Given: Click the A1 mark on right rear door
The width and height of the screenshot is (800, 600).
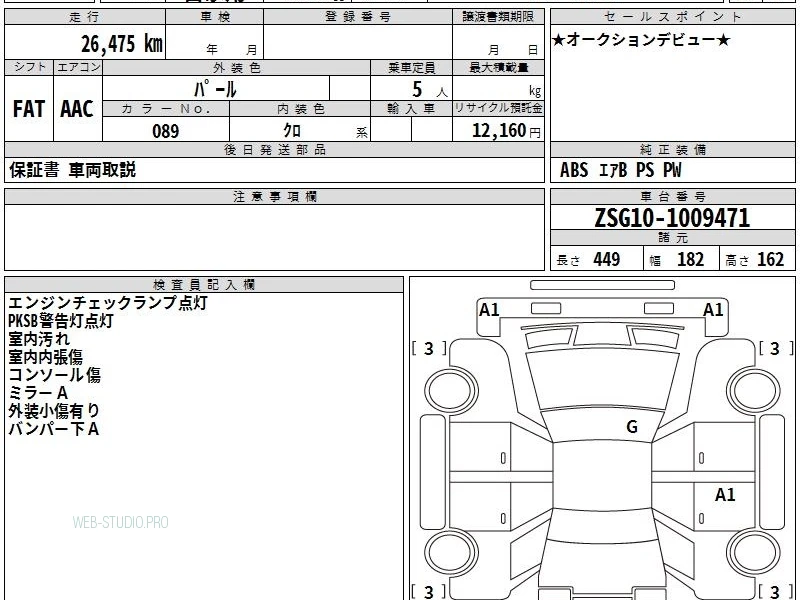Looking at the screenshot, I should (725, 494).
